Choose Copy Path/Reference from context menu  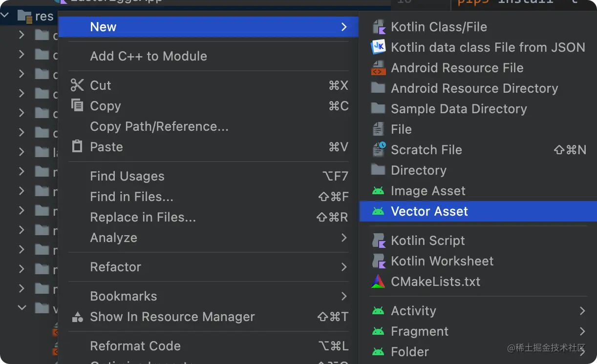click(x=159, y=126)
